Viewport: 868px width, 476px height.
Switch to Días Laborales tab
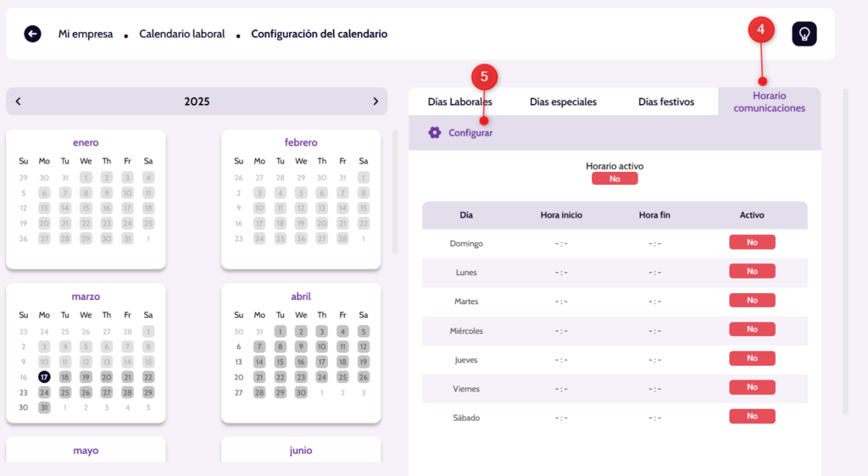click(459, 102)
